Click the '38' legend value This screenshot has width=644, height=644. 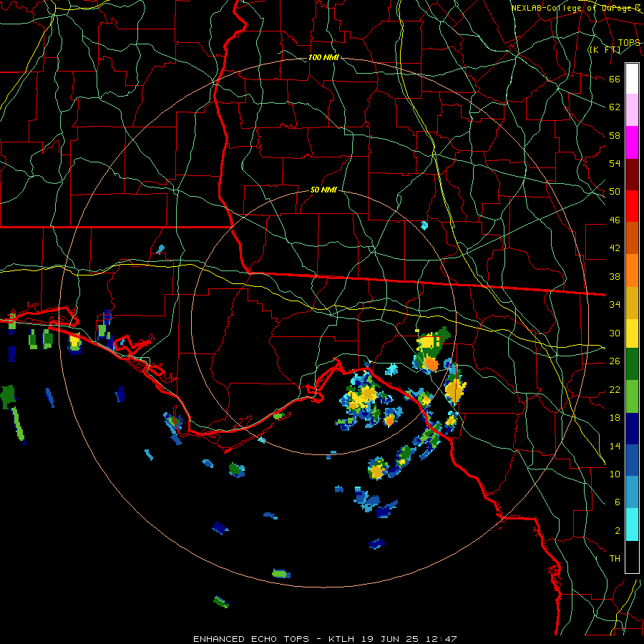(615, 276)
